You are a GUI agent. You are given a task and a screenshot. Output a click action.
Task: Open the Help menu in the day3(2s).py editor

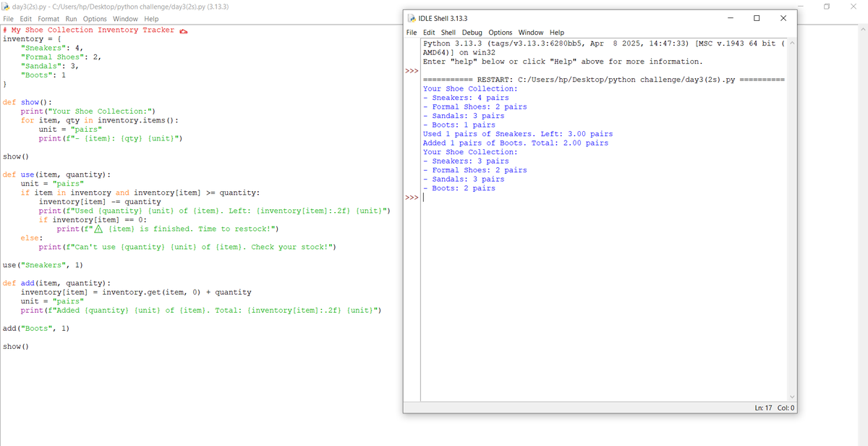[x=151, y=19]
